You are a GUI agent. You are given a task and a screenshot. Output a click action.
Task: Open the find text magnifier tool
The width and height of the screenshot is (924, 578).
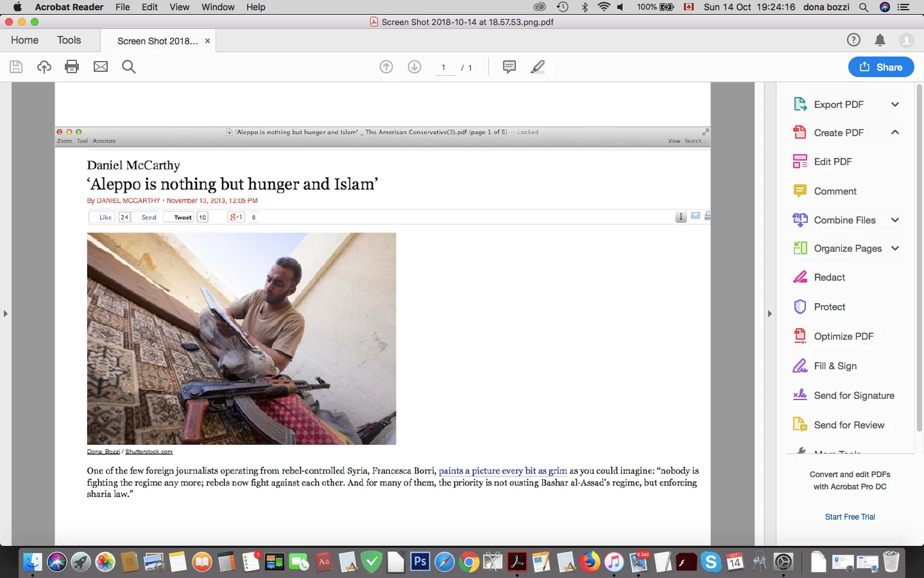tap(129, 67)
